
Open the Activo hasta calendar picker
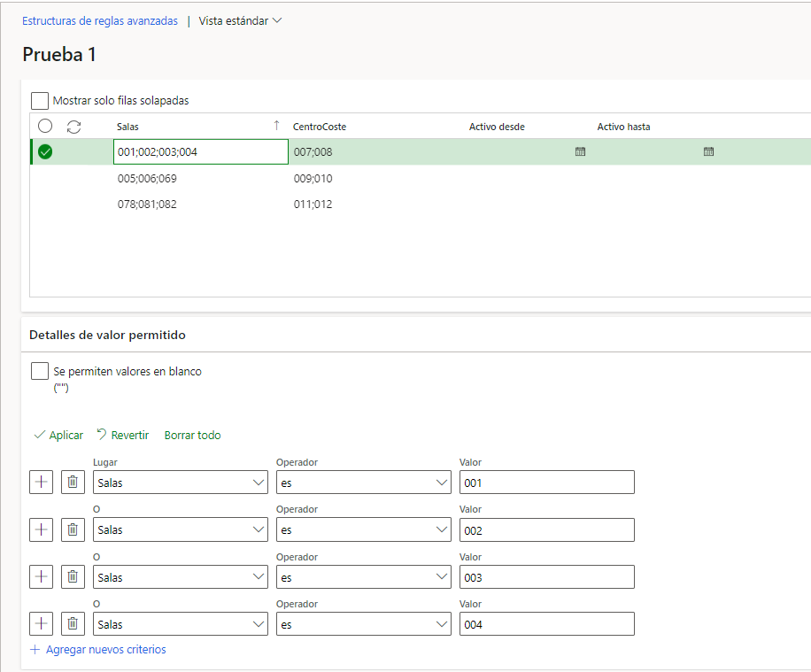click(x=708, y=151)
